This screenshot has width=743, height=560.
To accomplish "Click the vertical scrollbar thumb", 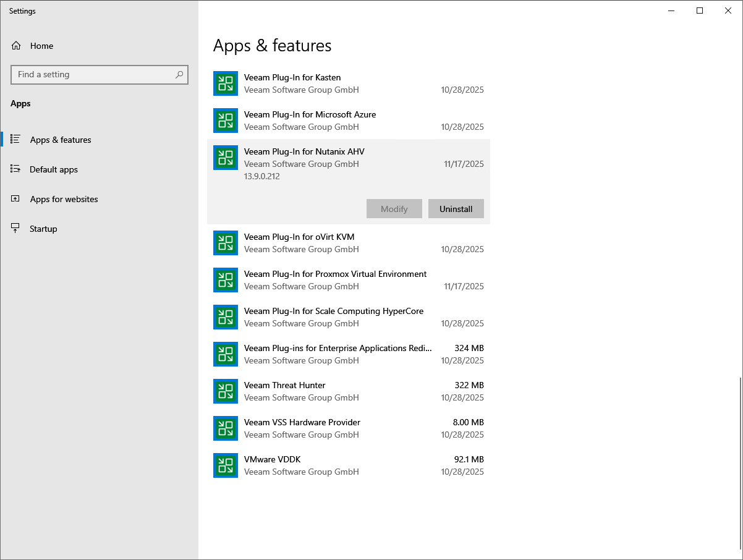I will (x=741, y=464).
